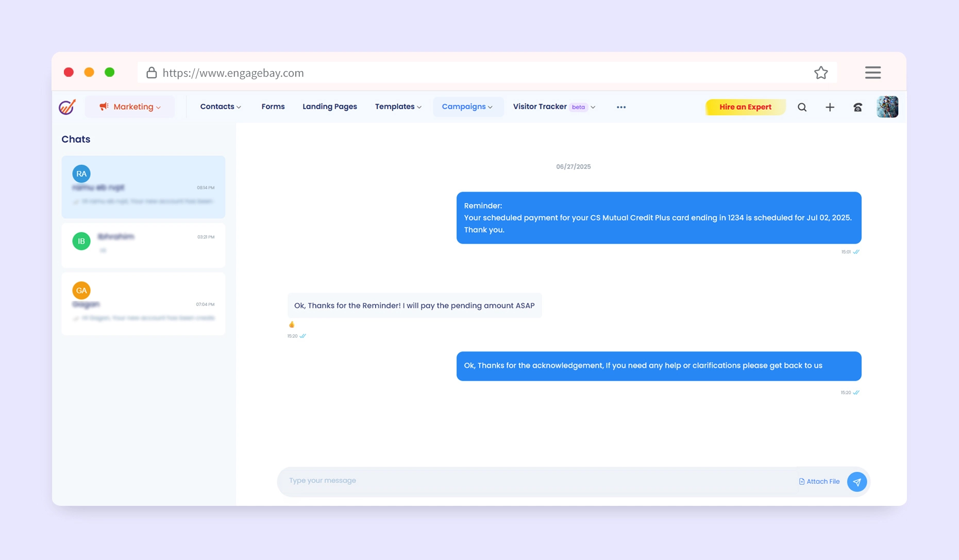Image resolution: width=959 pixels, height=560 pixels.
Task: Click the send message paper-plane button
Action: [856, 482]
